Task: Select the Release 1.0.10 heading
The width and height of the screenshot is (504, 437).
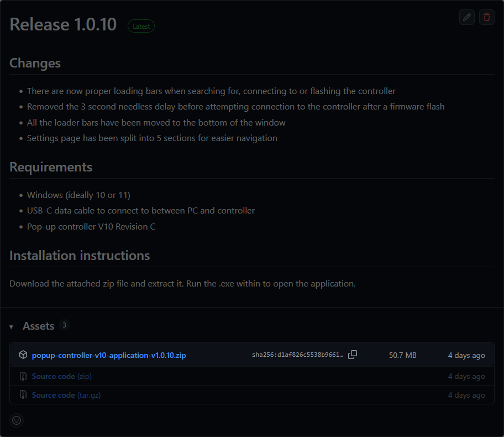Action: click(x=62, y=24)
